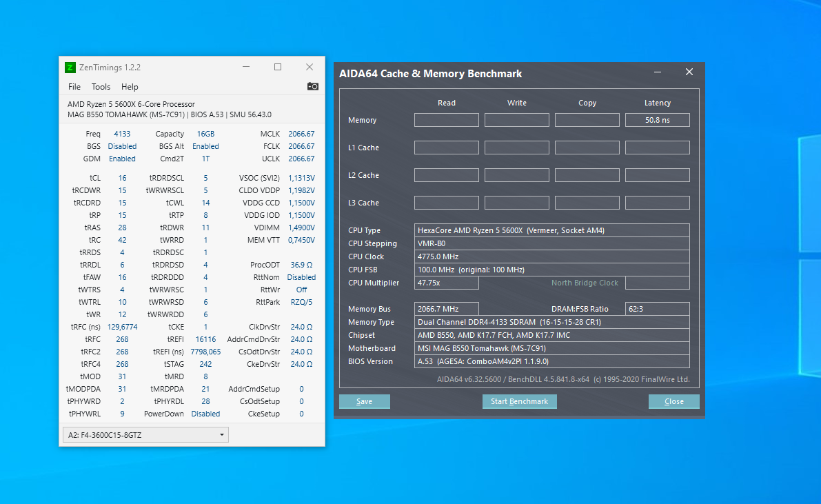Maximize the ZenTimings window
The height and width of the screenshot is (504, 821).
(278, 67)
